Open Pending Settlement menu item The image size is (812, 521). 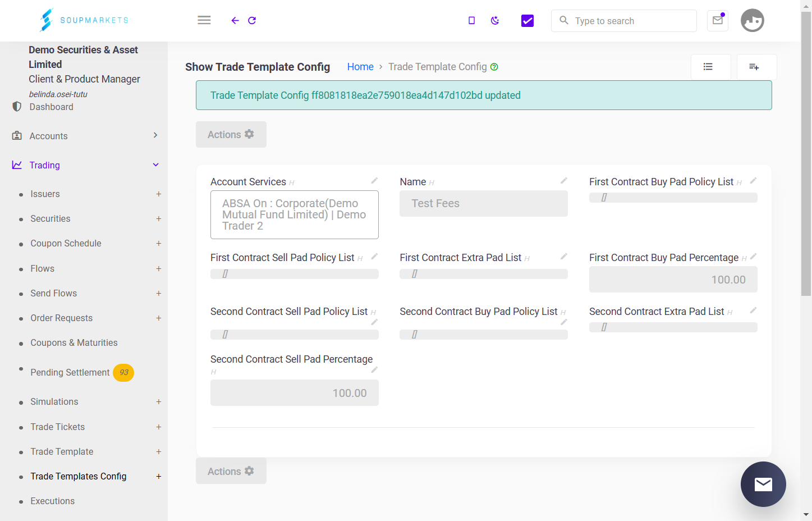(x=70, y=373)
